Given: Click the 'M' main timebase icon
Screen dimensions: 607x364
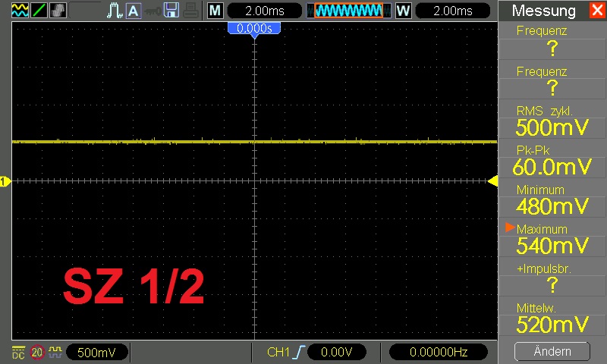Looking at the screenshot, I should pos(215,11).
